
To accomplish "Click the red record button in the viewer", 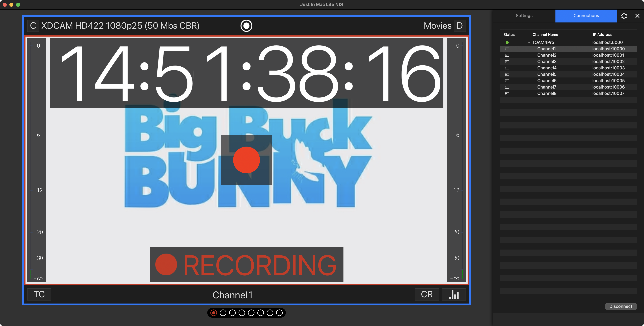I will pyautogui.click(x=246, y=160).
